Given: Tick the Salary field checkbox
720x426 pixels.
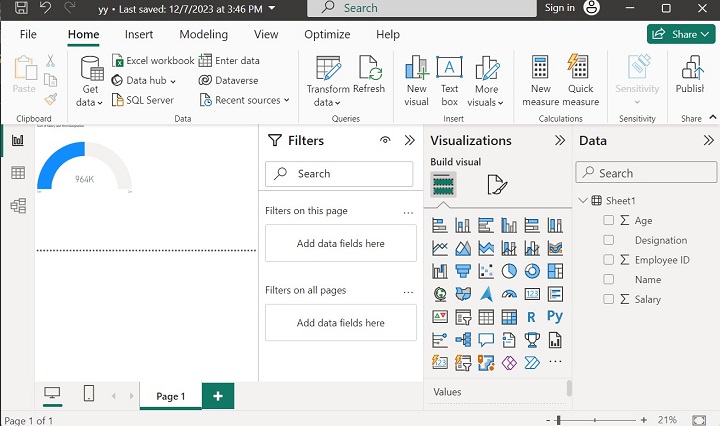Looking at the screenshot, I should point(609,299).
